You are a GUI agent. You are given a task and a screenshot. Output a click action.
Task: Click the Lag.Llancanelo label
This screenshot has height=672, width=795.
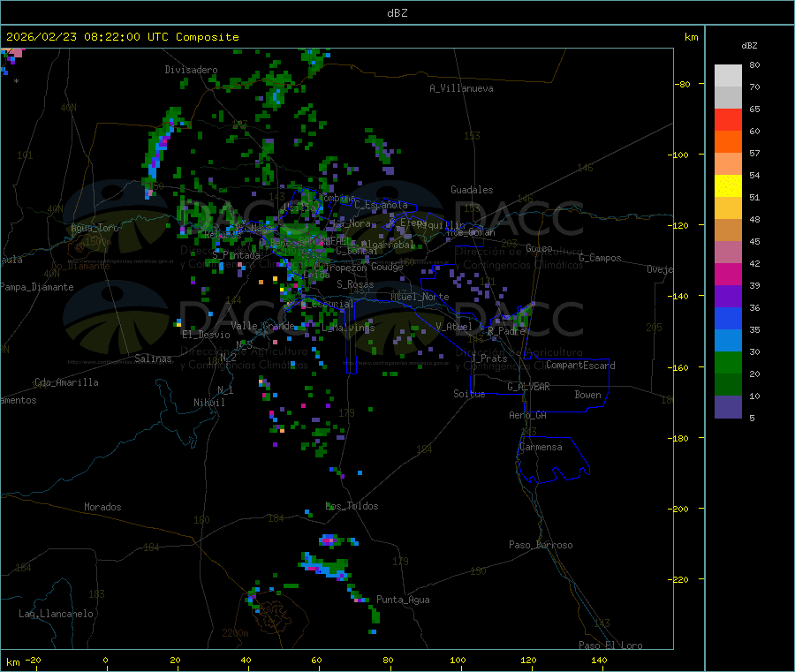[57, 614]
